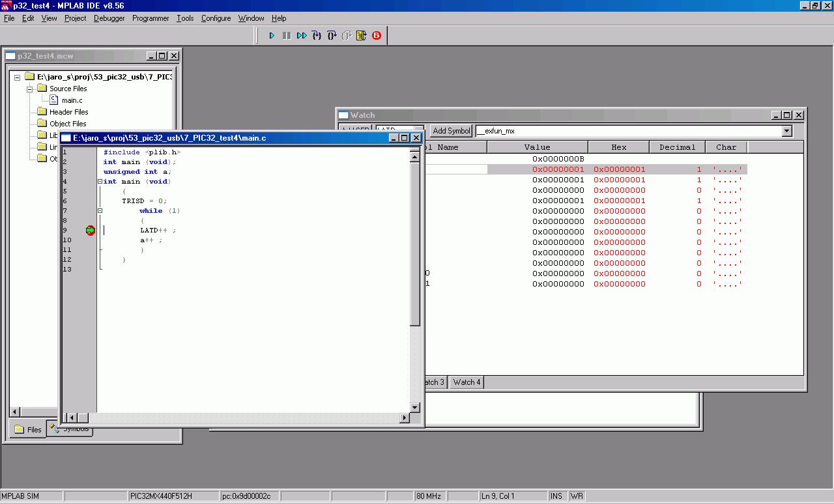Click the PIC32MX440F512H status bar entry
Viewport: 834px width, 504px height.
(173, 496)
